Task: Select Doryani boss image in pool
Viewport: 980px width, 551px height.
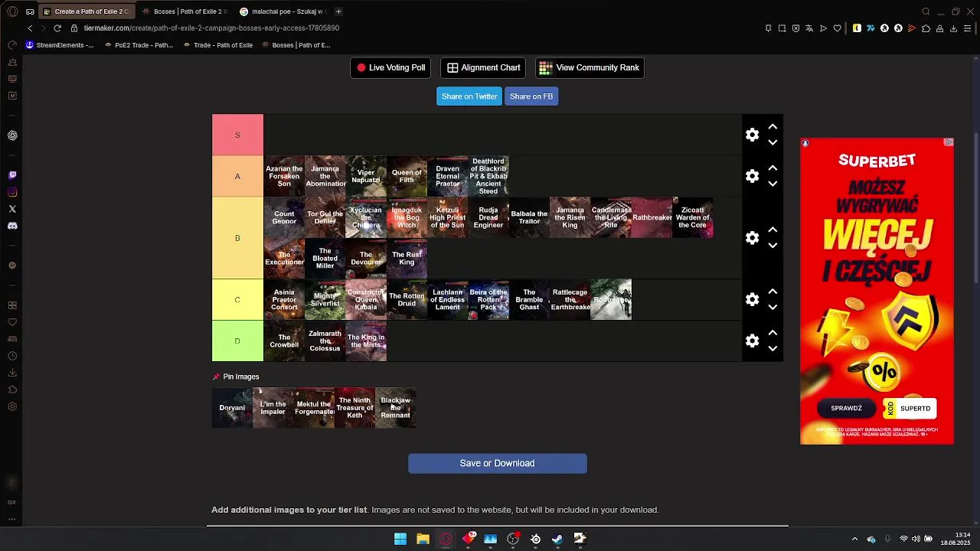Action: tap(232, 408)
